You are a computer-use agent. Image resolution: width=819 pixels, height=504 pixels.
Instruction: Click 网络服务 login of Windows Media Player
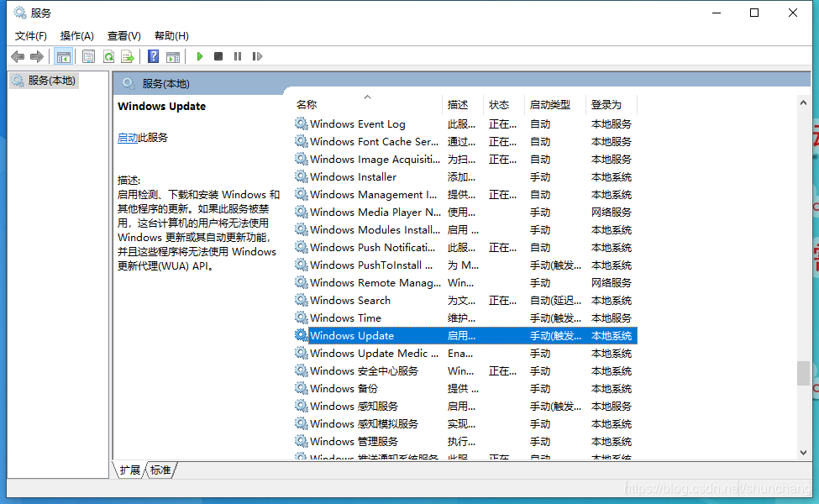(x=612, y=212)
